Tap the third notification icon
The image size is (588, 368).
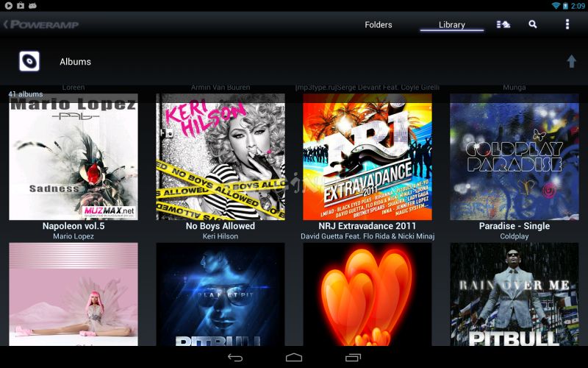click(x=32, y=5)
